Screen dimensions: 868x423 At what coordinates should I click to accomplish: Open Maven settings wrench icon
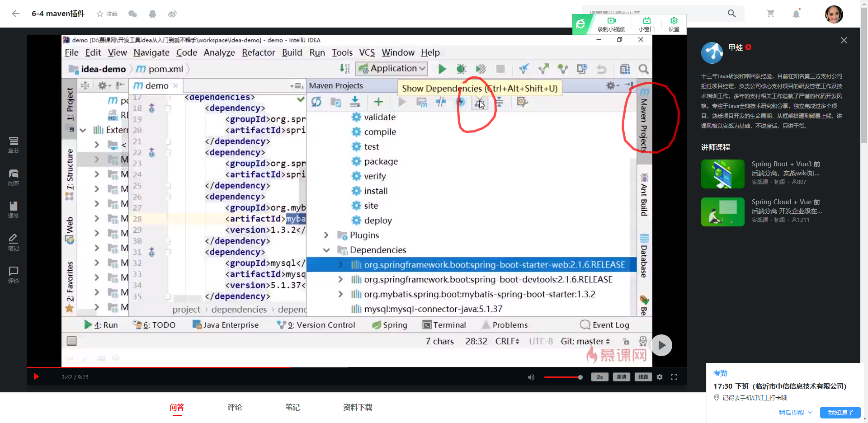pyautogui.click(x=522, y=102)
